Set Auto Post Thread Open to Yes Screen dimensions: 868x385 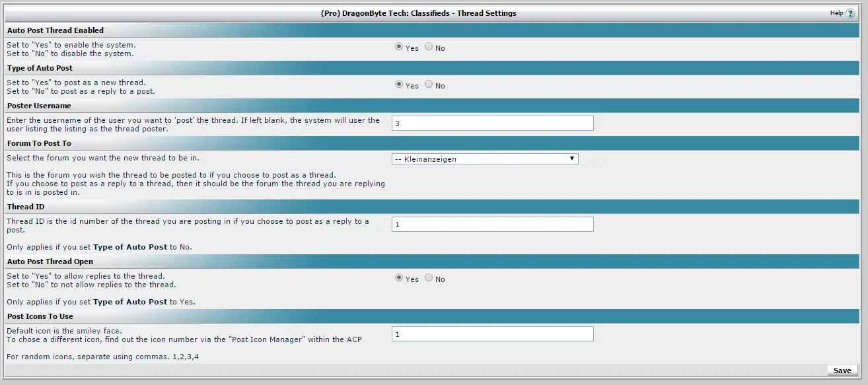398,278
